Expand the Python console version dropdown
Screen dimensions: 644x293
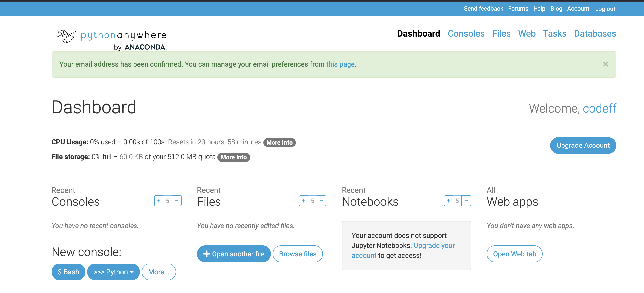[113, 272]
